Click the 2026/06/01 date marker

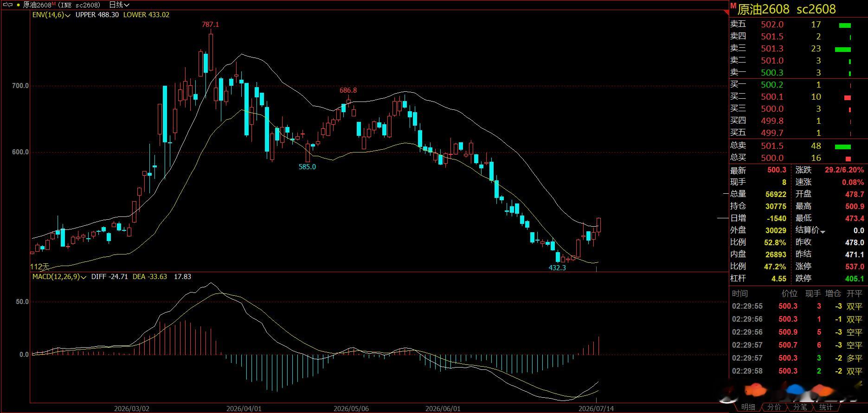443,408
